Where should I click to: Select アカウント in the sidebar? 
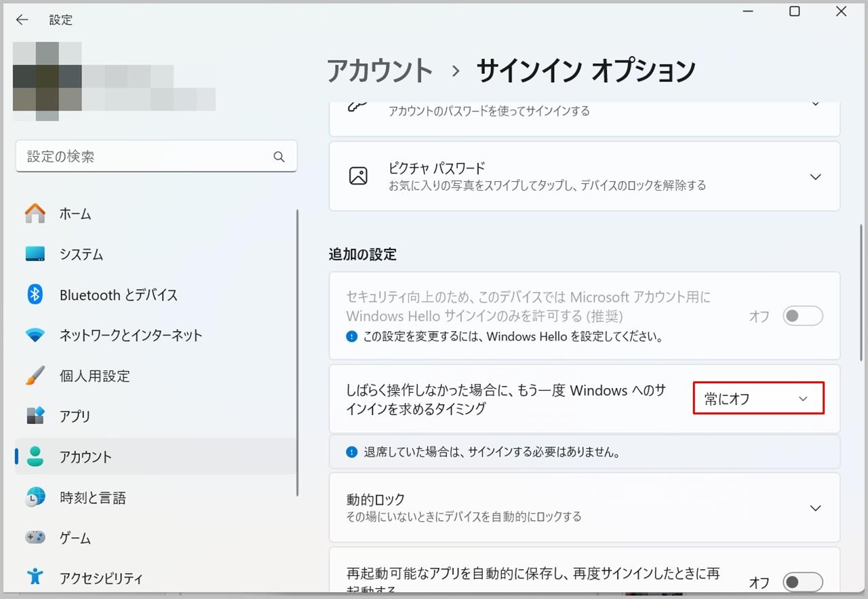[x=155, y=457]
